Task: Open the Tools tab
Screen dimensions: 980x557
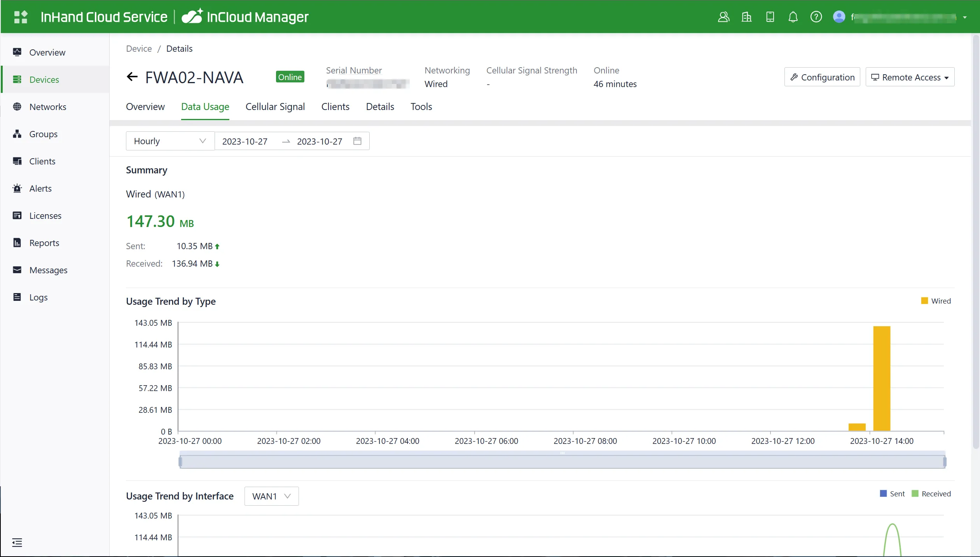Action: [x=421, y=107]
